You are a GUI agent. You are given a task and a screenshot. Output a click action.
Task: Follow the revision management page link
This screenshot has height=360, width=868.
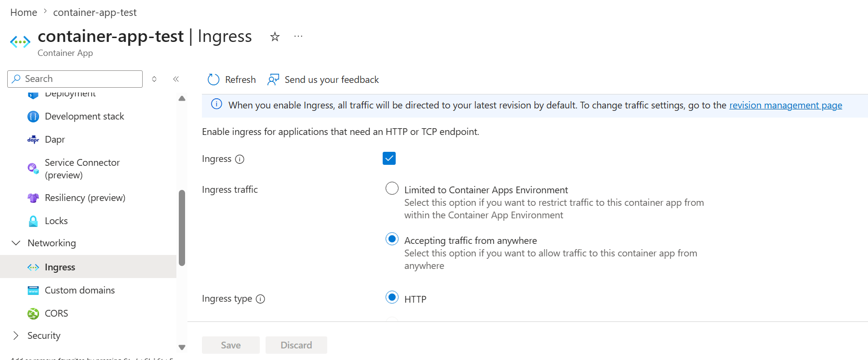[786, 105]
